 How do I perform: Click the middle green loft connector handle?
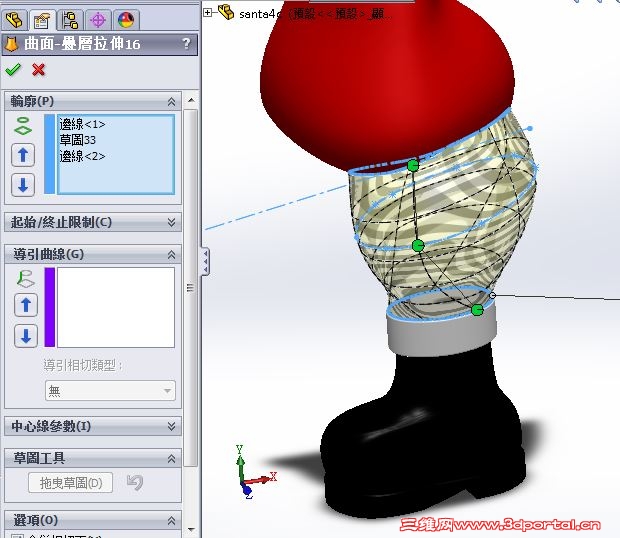tap(418, 245)
